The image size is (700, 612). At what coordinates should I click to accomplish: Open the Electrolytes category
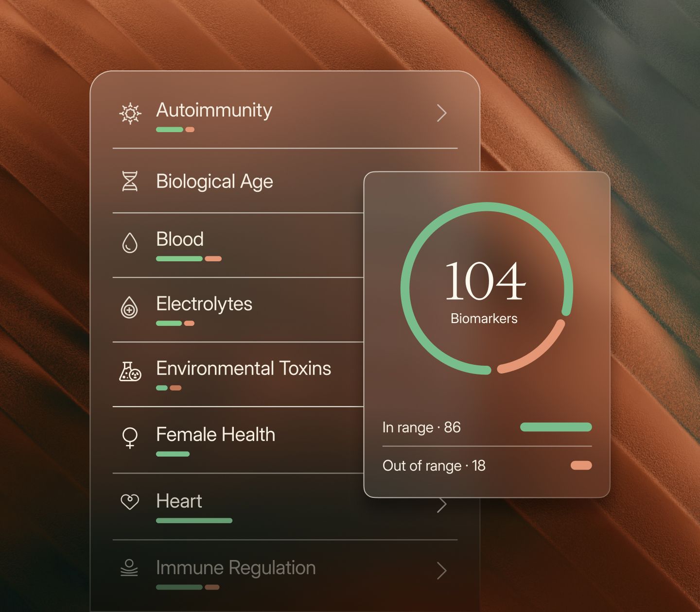pos(204,304)
